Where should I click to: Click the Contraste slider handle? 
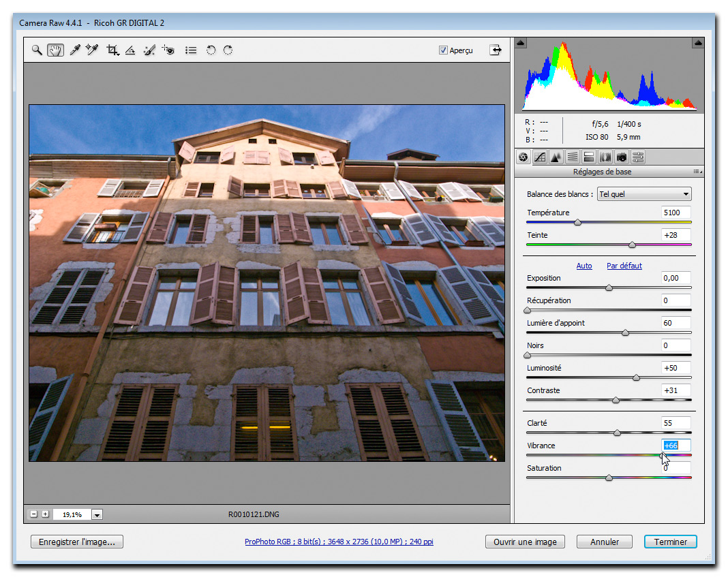(616, 401)
